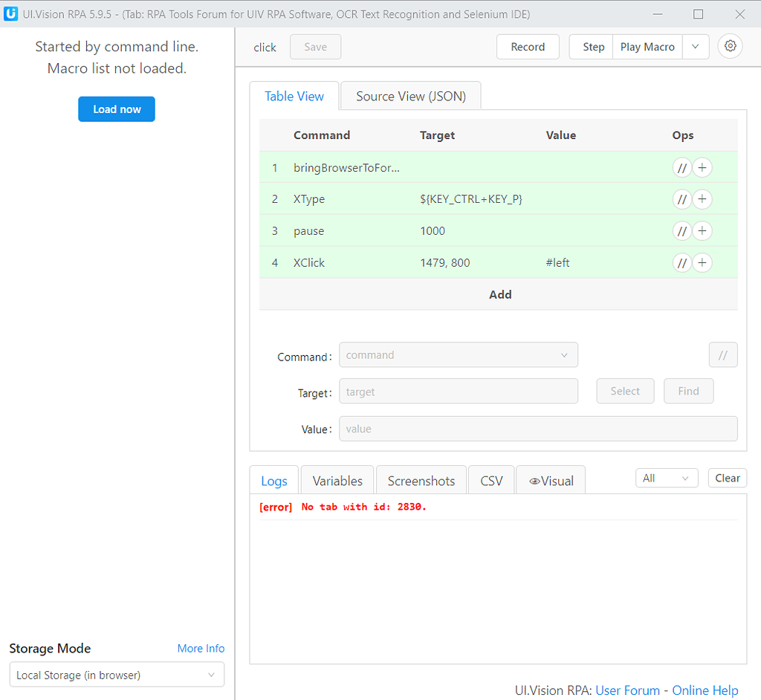Comment out the XType command row
Screen dimensions: 761x700
[681, 199]
